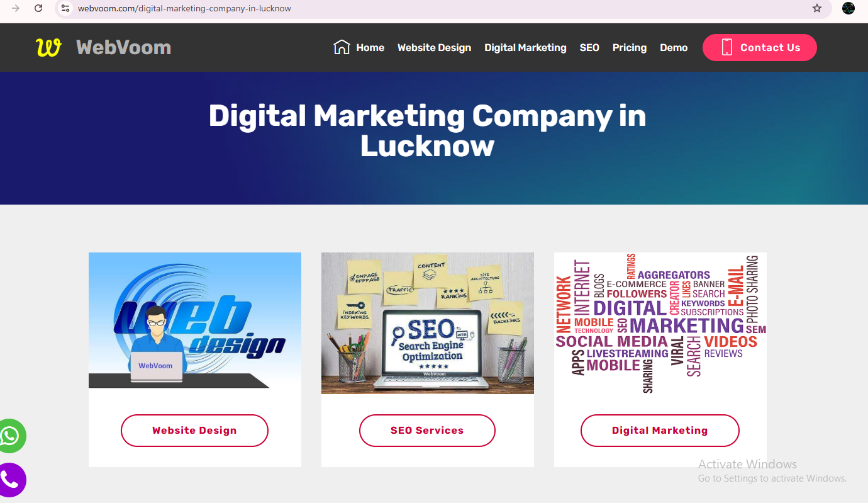Bookmark page with the star icon

817,8
